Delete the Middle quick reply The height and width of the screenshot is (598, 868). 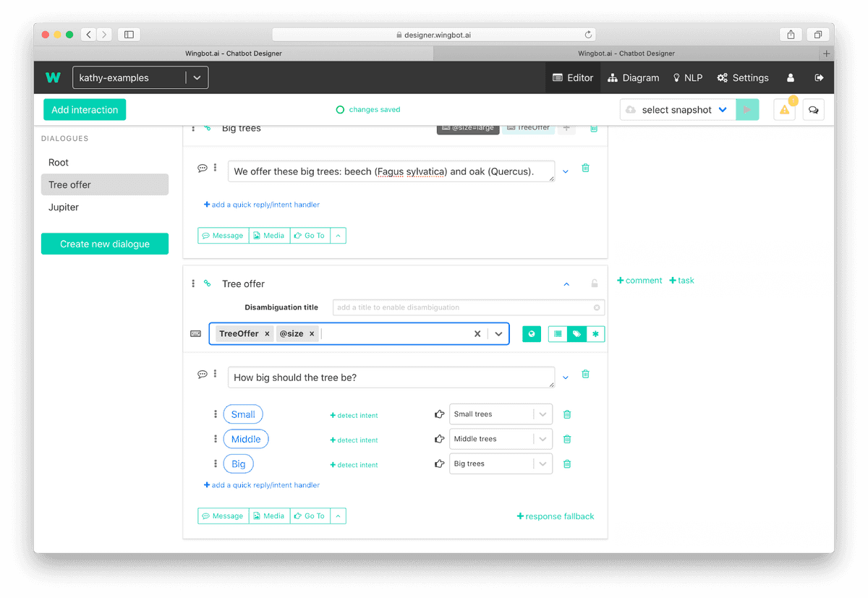click(567, 439)
